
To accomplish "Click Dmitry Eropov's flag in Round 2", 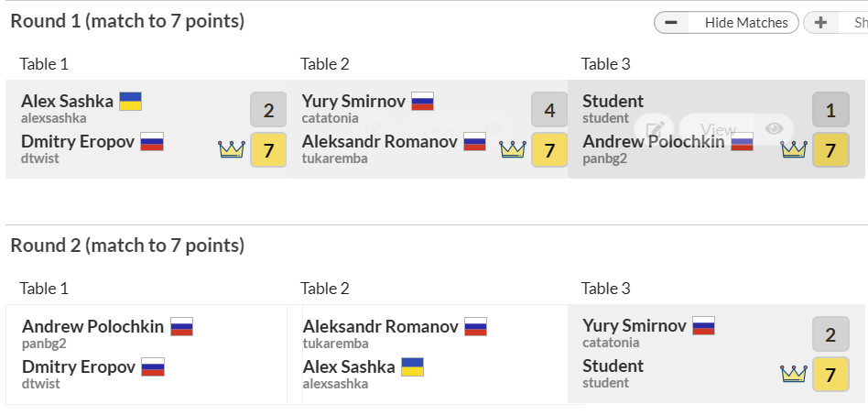I will [152, 367].
